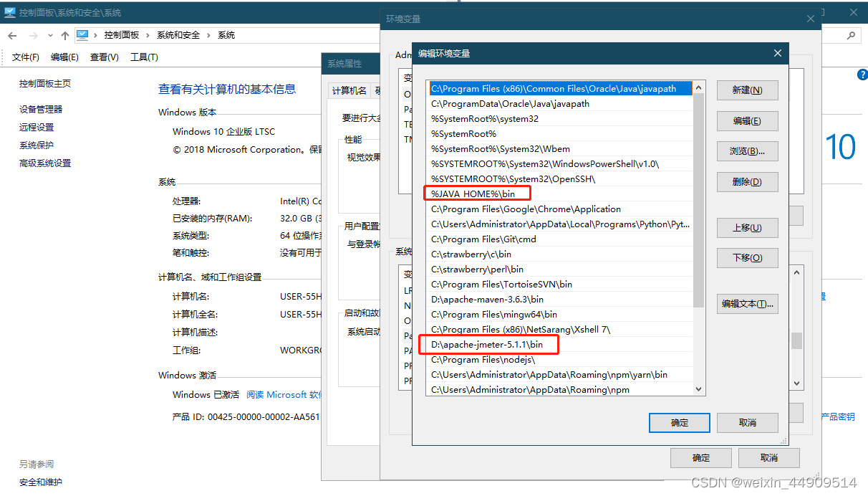Open 系统保护 link
868x496 pixels.
tap(37, 145)
